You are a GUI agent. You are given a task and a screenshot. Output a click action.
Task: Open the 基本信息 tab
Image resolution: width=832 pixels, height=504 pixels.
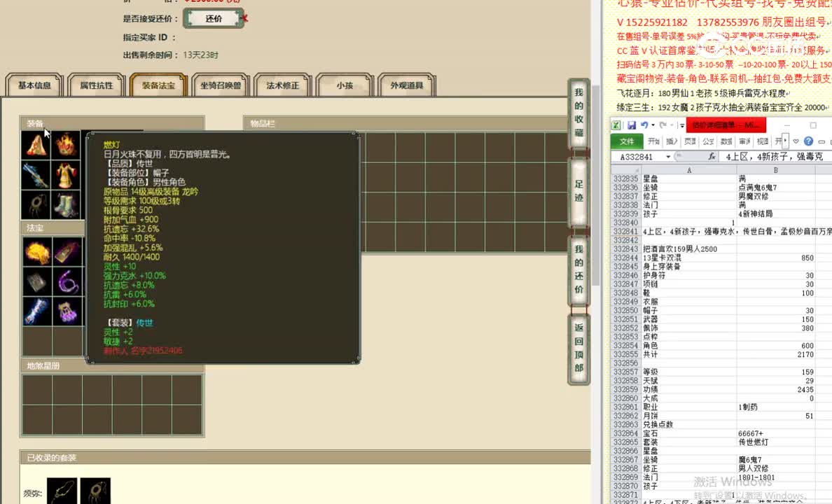(x=34, y=85)
